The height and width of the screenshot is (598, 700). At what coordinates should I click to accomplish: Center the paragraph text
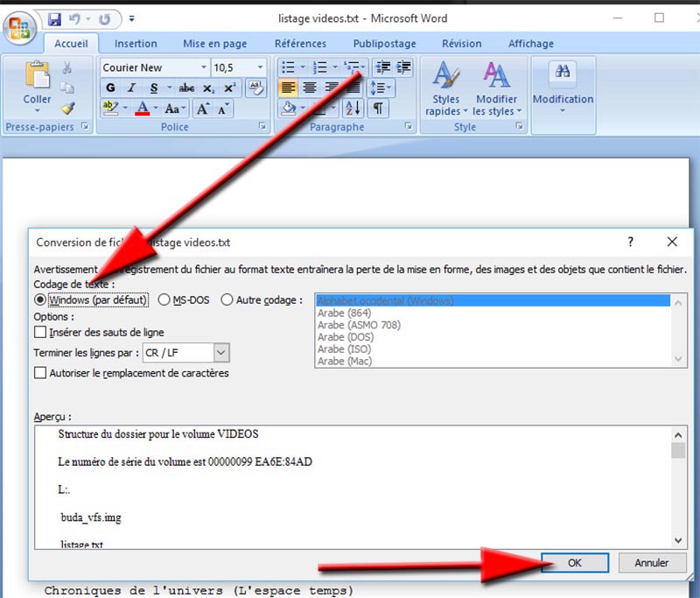[x=310, y=88]
